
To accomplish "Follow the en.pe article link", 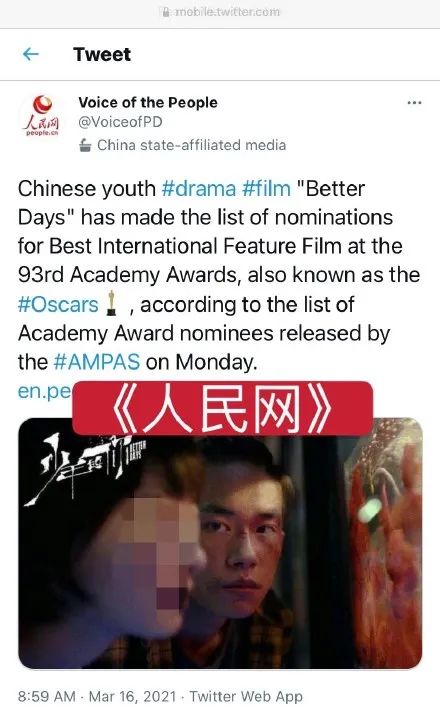I will [x=45, y=391].
